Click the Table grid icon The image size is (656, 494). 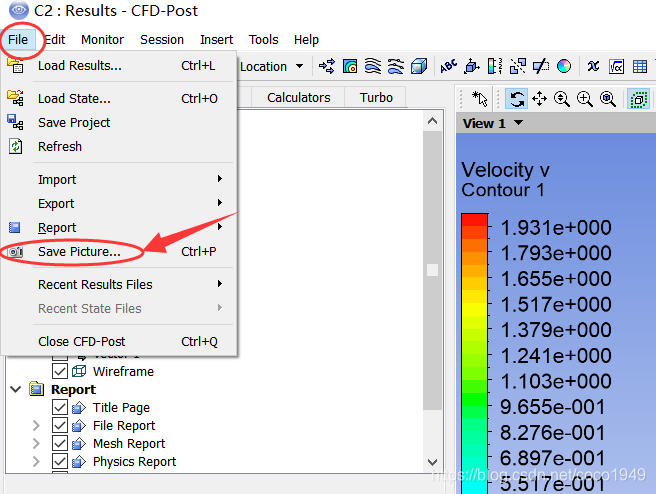coord(640,66)
